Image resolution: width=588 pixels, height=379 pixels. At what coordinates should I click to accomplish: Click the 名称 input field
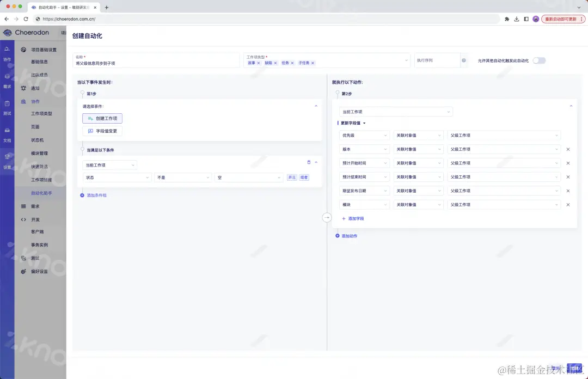pyautogui.click(x=156, y=60)
